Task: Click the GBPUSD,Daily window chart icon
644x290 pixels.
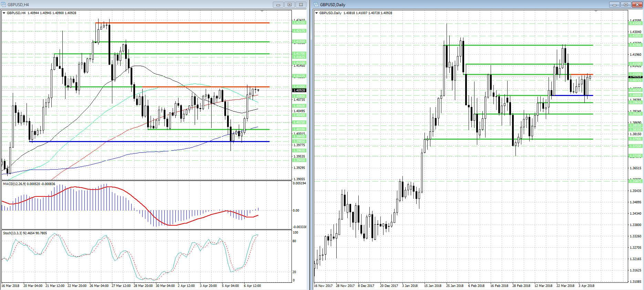Action: click(x=316, y=4)
